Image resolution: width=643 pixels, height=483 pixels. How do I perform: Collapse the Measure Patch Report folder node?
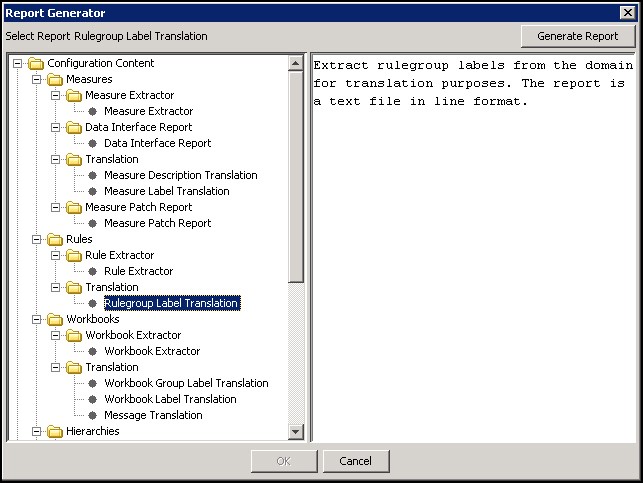click(x=55, y=207)
